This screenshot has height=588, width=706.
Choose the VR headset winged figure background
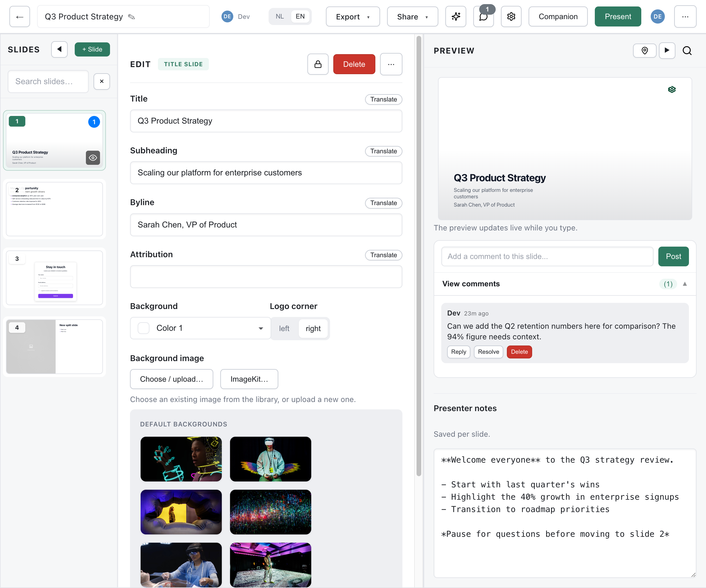271,459
